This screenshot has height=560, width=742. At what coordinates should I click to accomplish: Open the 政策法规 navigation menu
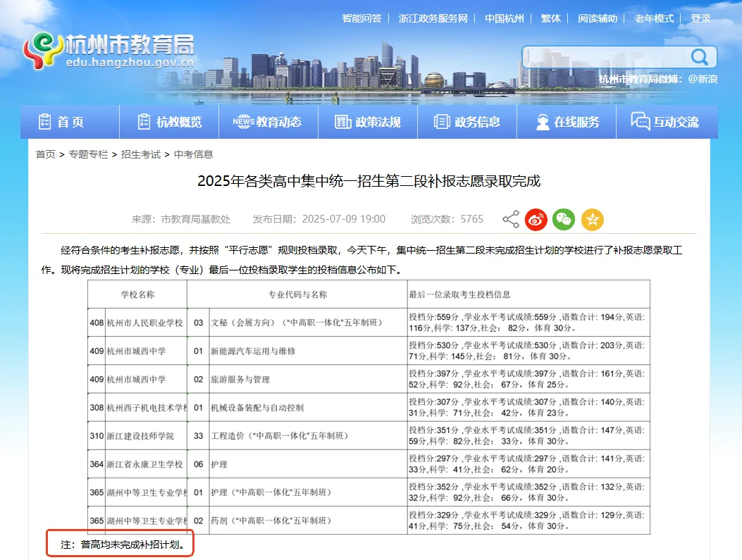368,121
